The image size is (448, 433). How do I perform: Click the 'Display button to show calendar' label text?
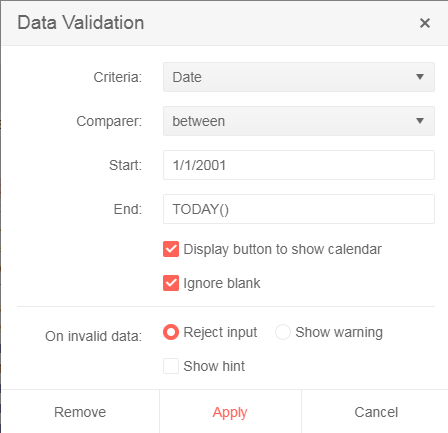point(282,249)
